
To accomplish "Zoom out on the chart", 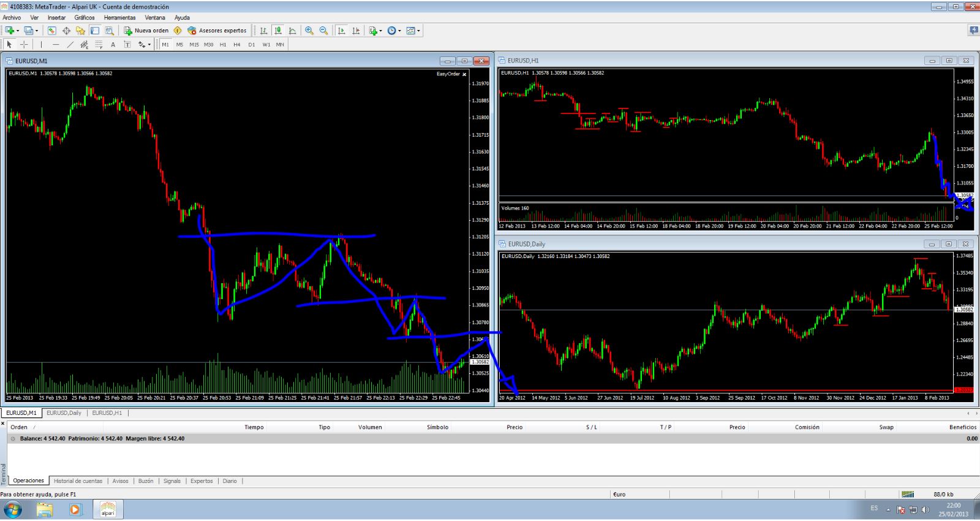I will click(323, 31).
